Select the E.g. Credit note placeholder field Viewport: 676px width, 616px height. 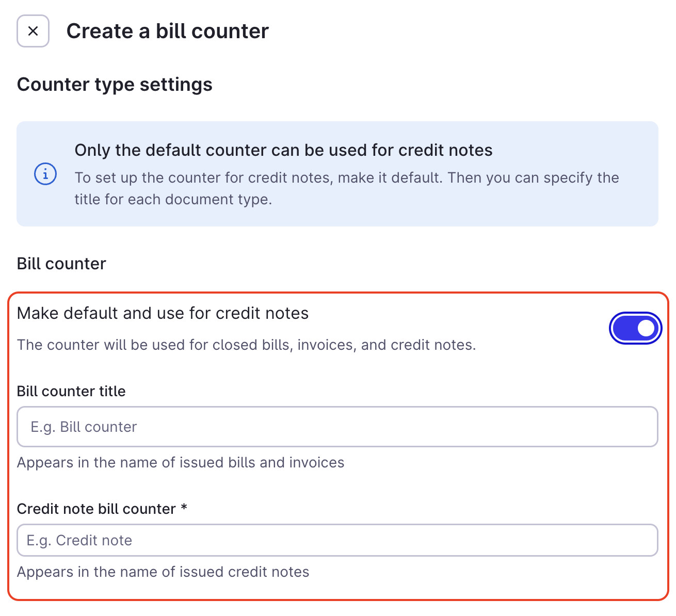click(x=337, y=540)
